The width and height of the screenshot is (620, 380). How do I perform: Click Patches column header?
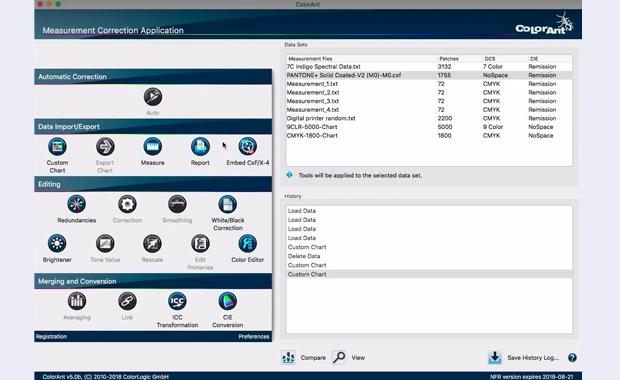(x=449, y=59)
